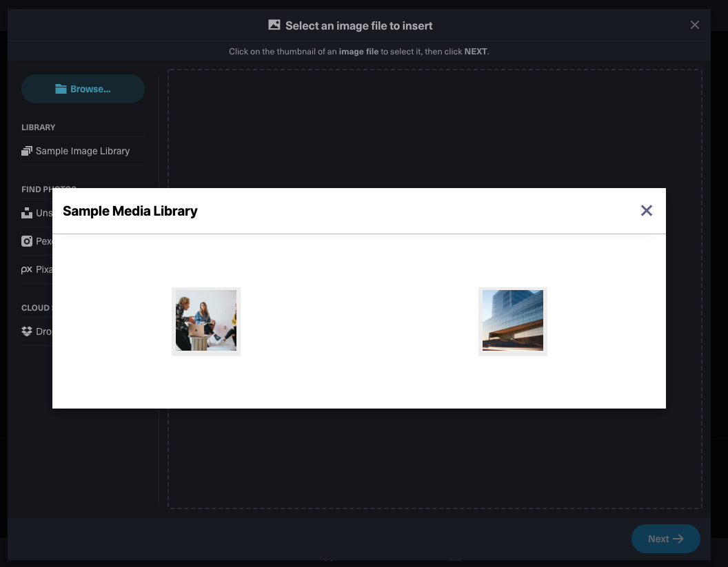Screen dimensions: 728x567
Task: Click the Browse... button
Action: pyautogui.click(x=83, y=88)
